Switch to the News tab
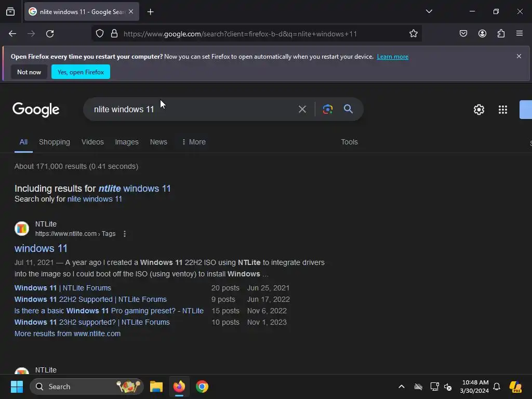This screenshot has width=532, height=399. pyautogui.click(x=158, y=142)
